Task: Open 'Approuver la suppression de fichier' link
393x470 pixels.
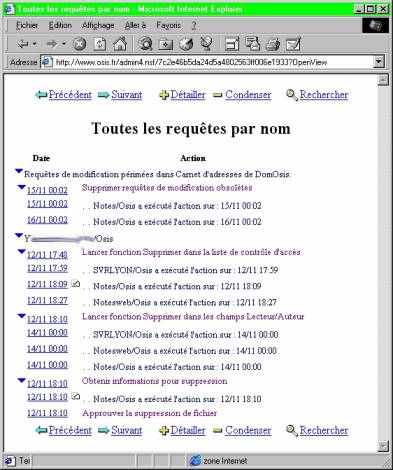Action: tap(149, 413)
